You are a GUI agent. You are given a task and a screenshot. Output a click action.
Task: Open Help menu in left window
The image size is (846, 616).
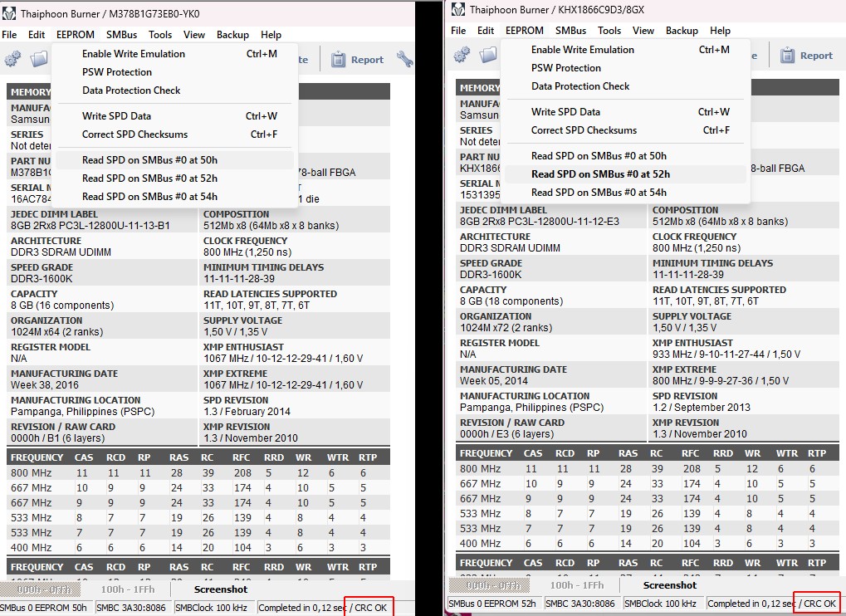pos(271,35)
